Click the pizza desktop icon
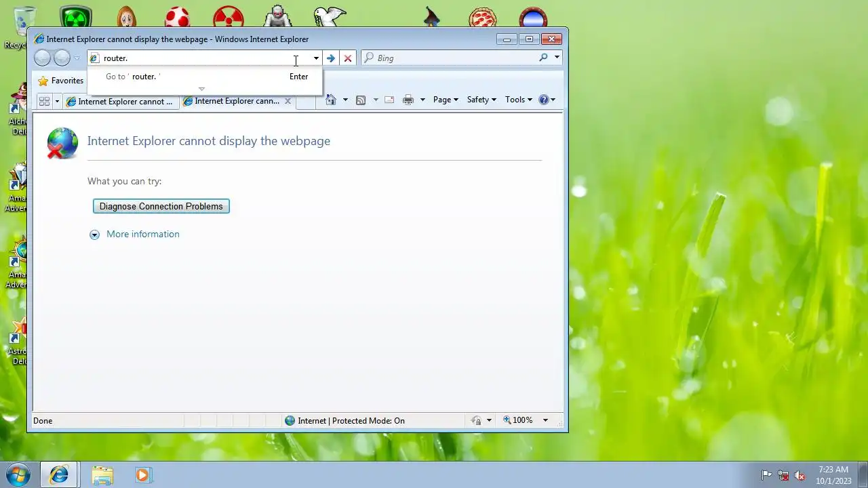Screen dimensions: 868x488 (x=483, y=18)
